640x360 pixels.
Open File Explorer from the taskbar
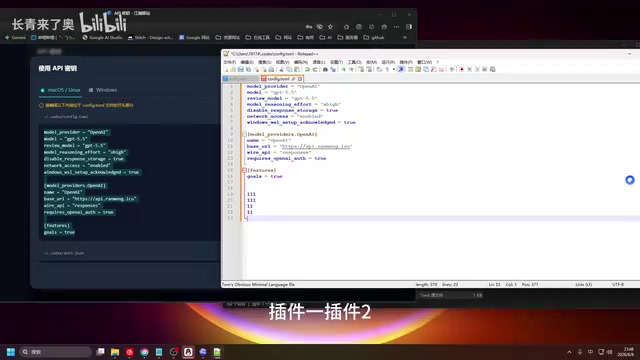(x=115, y=352)
